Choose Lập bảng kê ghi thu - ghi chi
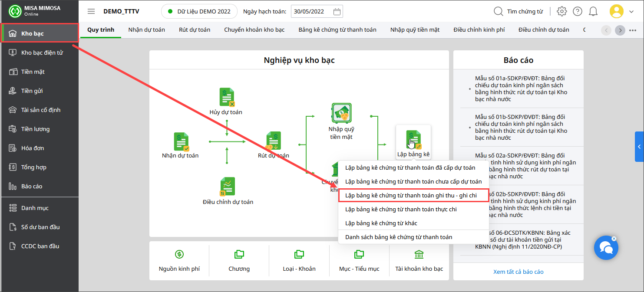 [413, 196]
